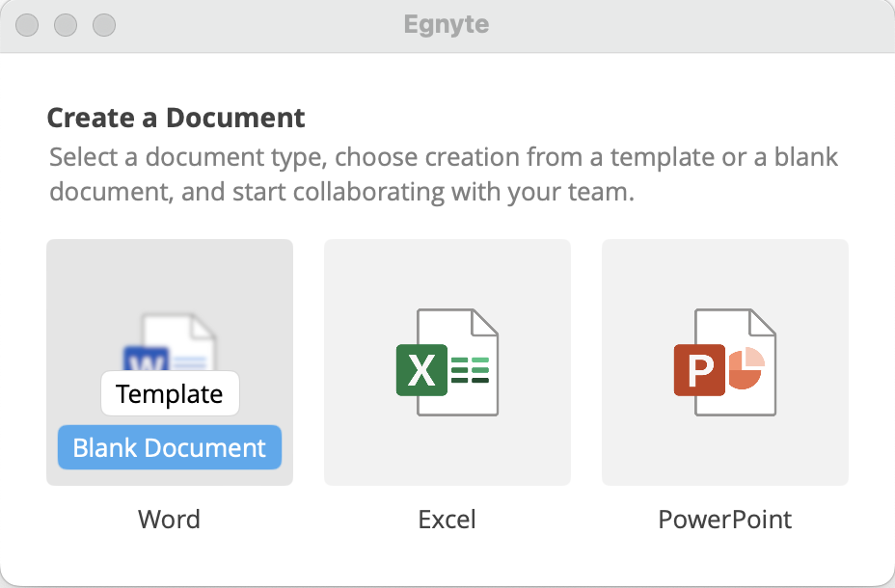
Task: Click the PowerPoint label text
Action: (x=725, y=520)
